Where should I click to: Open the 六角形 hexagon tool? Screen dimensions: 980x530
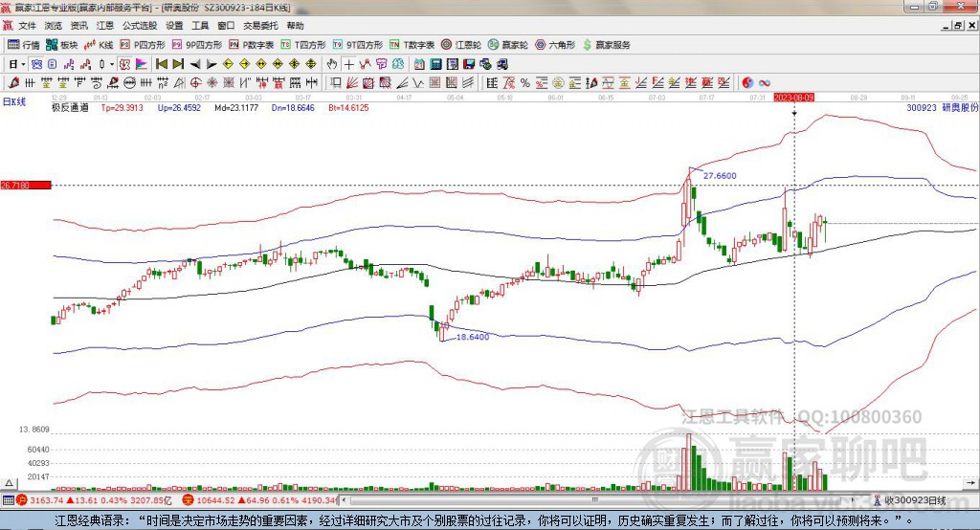point(554,45)
